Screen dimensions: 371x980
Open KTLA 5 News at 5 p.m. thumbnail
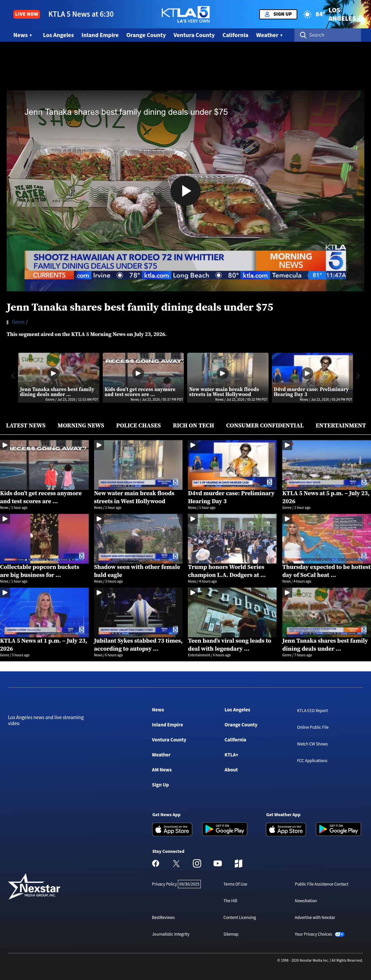click(x=327, y=465)
